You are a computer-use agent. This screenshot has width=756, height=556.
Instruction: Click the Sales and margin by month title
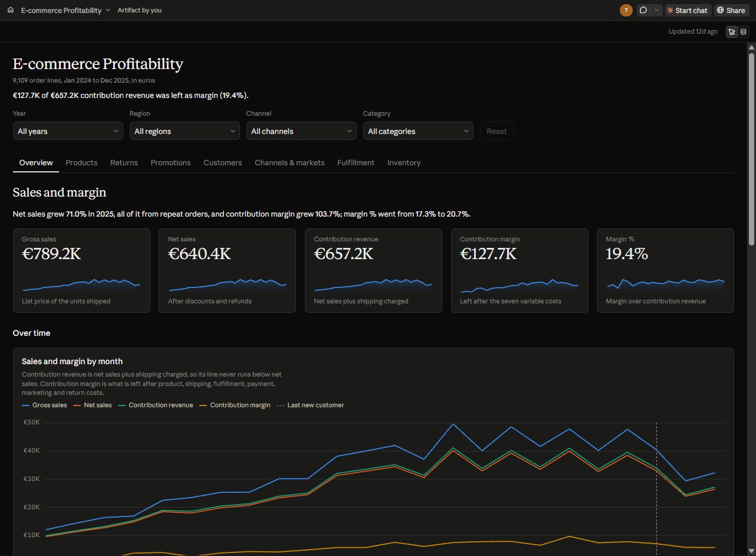coord(72,361)
